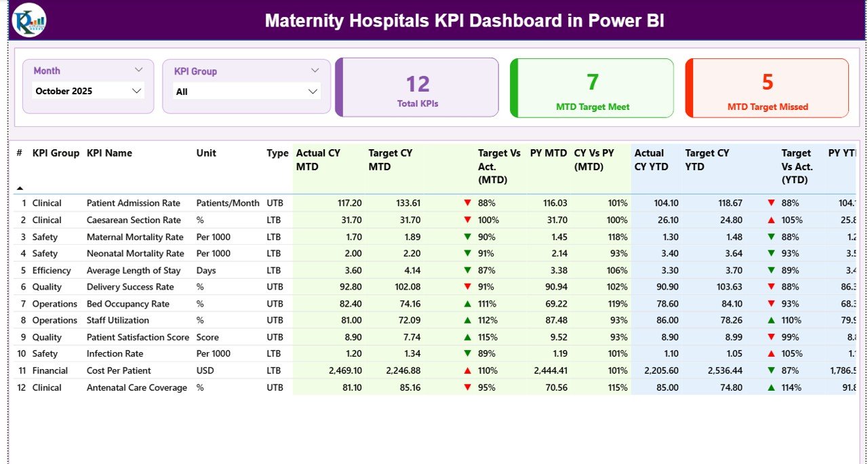Expand the Month slicer header chevron
This screenshot has height=464, width=868.
pyautogui.click(x=139, y=69)
